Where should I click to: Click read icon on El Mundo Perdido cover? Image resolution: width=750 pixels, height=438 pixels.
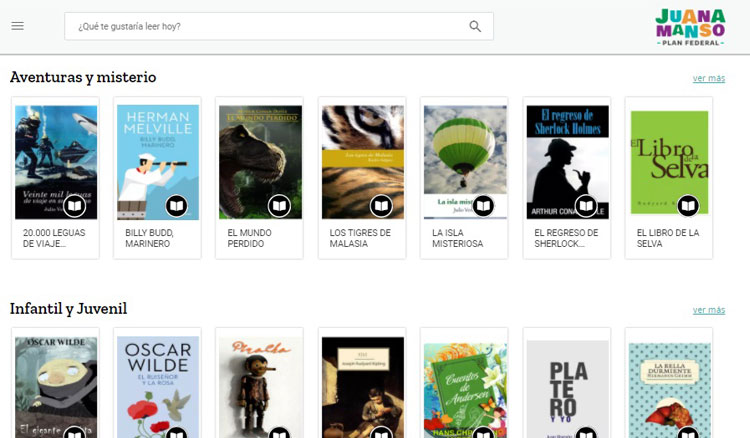[x=279, y=206]
